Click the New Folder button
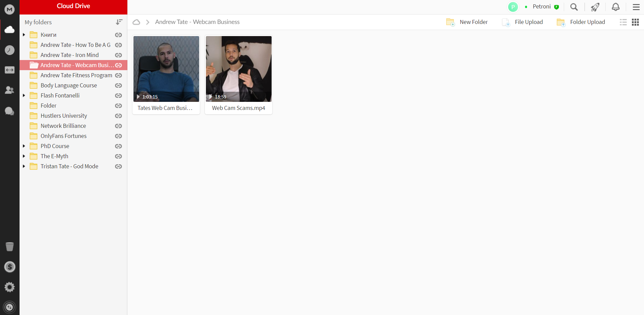 coord(467,22)
